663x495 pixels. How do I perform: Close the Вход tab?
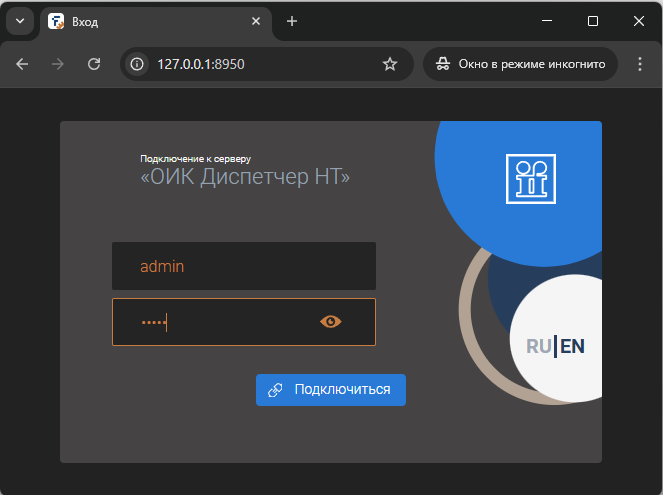pyautogui.click(x=256, y=21)
